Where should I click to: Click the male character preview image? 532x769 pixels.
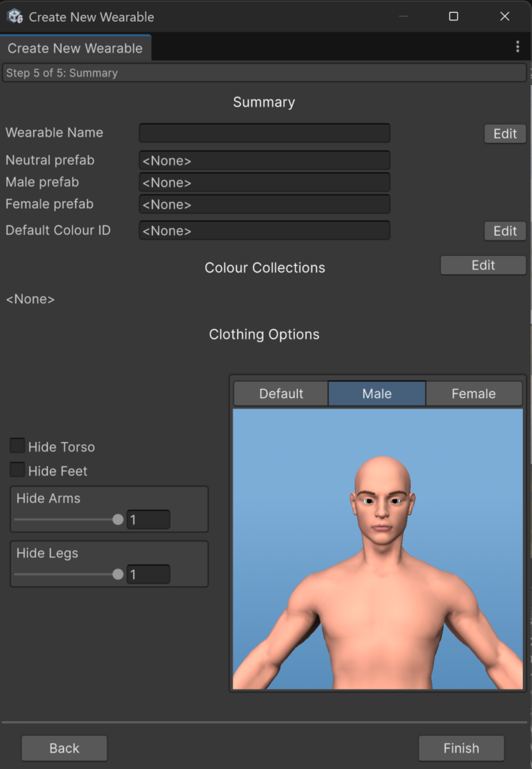coord(377,548)
